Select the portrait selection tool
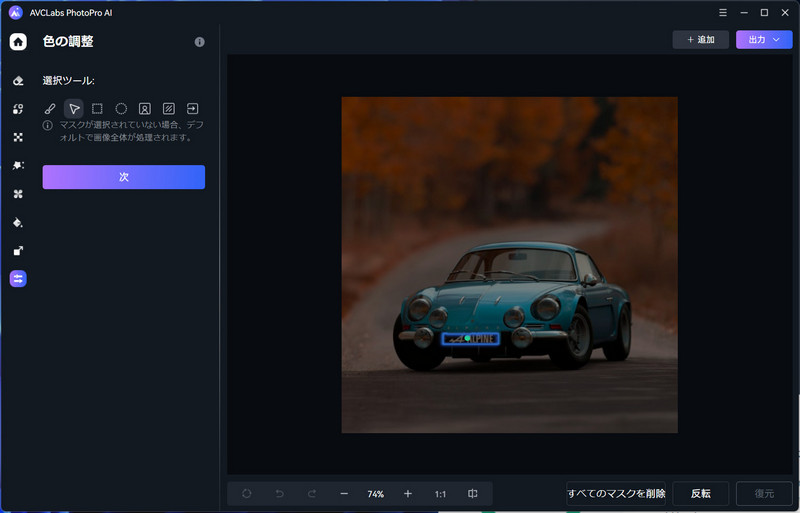 (x=145, y=109)
